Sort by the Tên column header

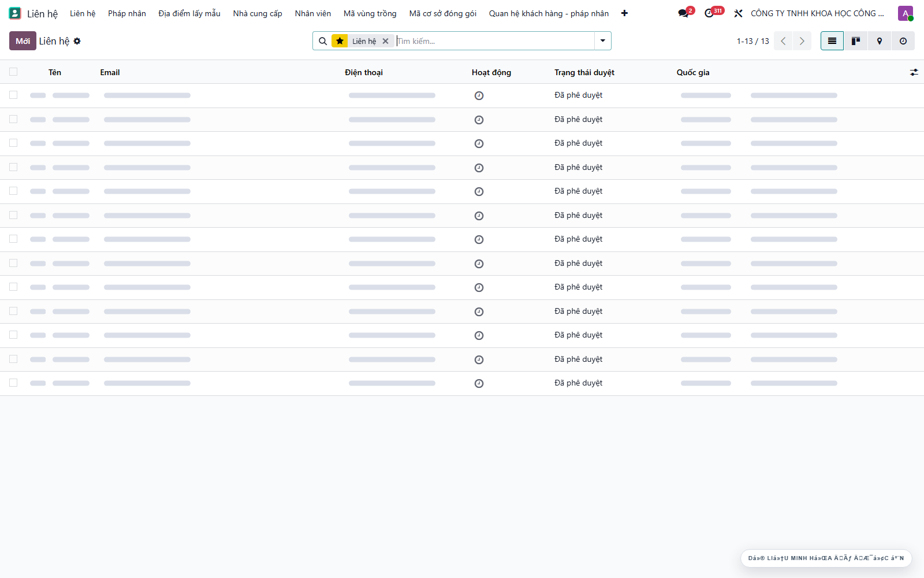coord(55,72)
